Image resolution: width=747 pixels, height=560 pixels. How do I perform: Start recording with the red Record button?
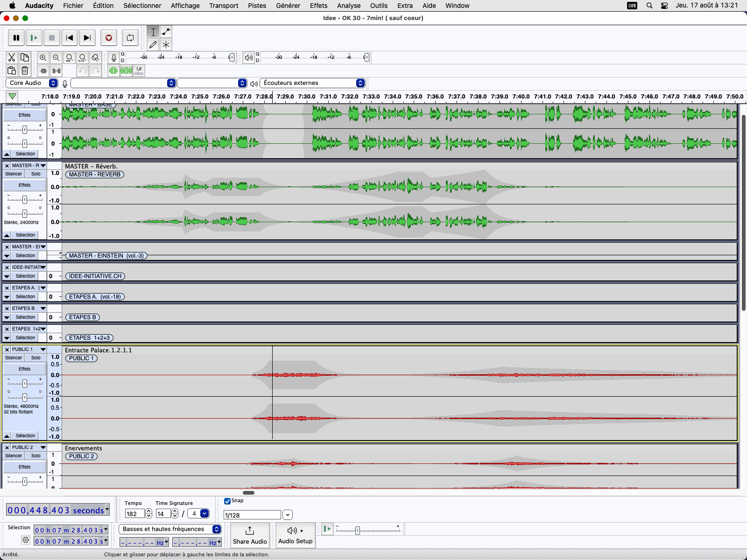coord(109,38)
